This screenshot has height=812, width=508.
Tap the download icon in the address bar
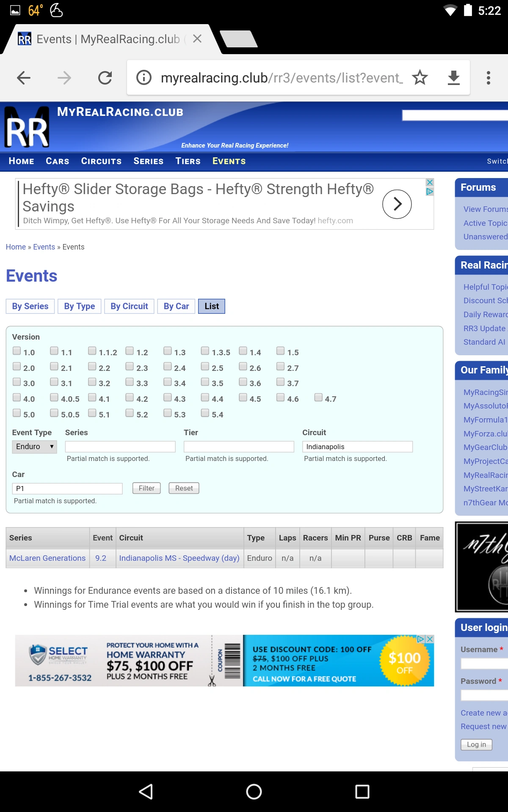(x=453, y=78)
